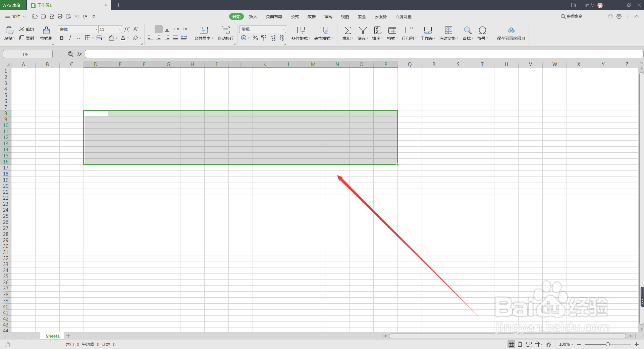This screenshot has height=349, width=644.
Task: Click the Conditional Format (条件格式) icon
Action: (x=301, y=30)
